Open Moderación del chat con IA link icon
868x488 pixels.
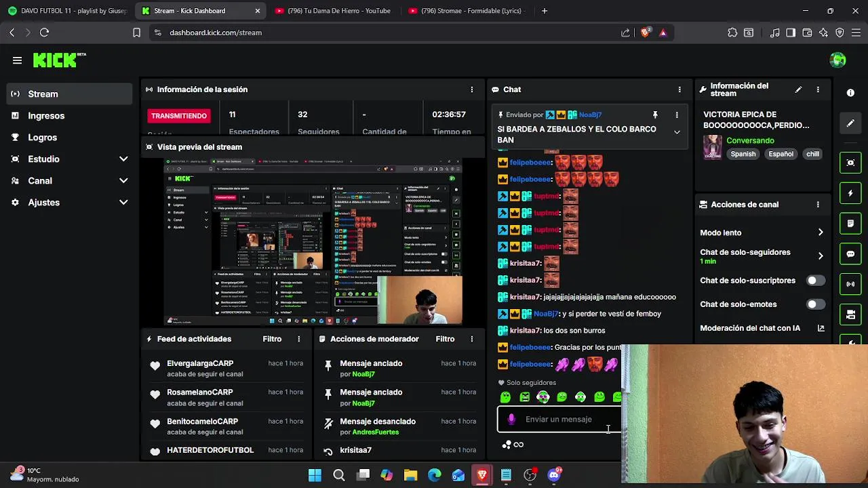pos(821,328)
